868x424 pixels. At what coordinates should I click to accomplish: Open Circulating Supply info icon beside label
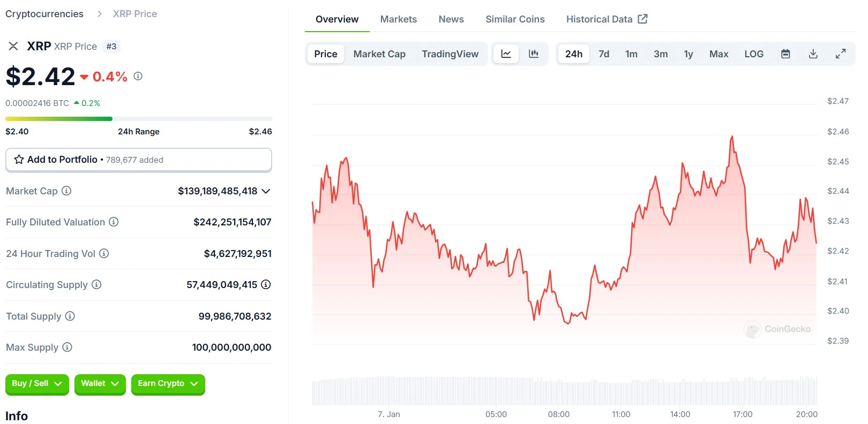pos(96,284)
